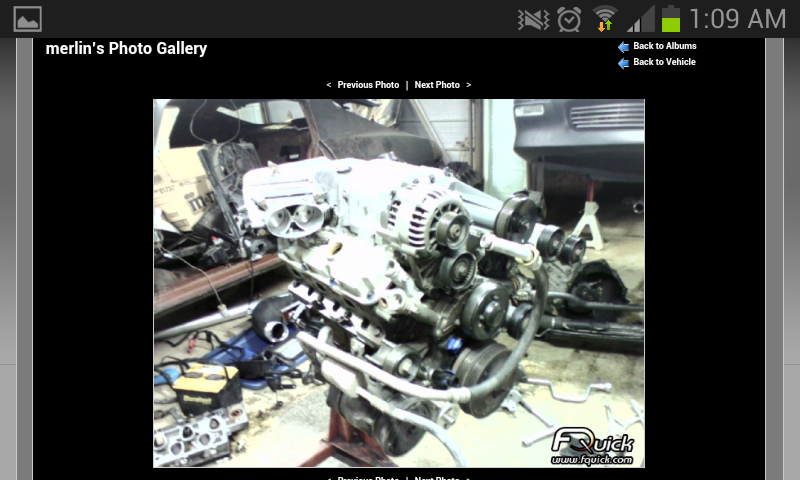
Task: Click the left chevron before Previous Photo
Action: (x=329, y=85)
